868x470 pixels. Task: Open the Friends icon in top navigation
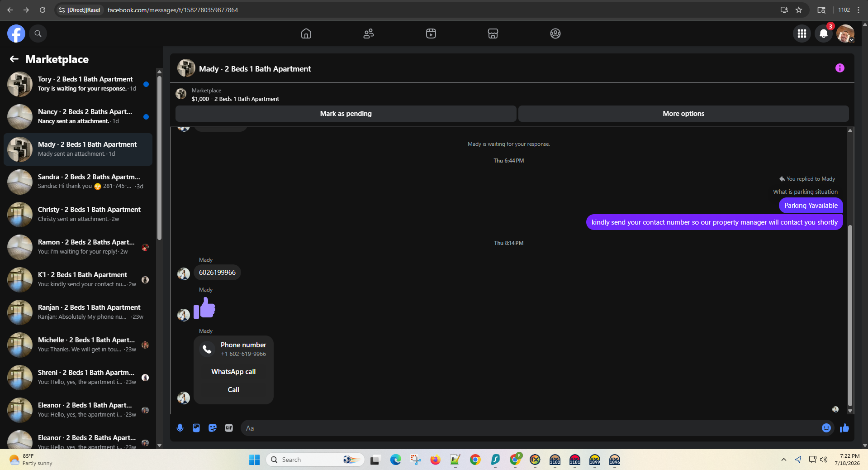pos(369,34)
